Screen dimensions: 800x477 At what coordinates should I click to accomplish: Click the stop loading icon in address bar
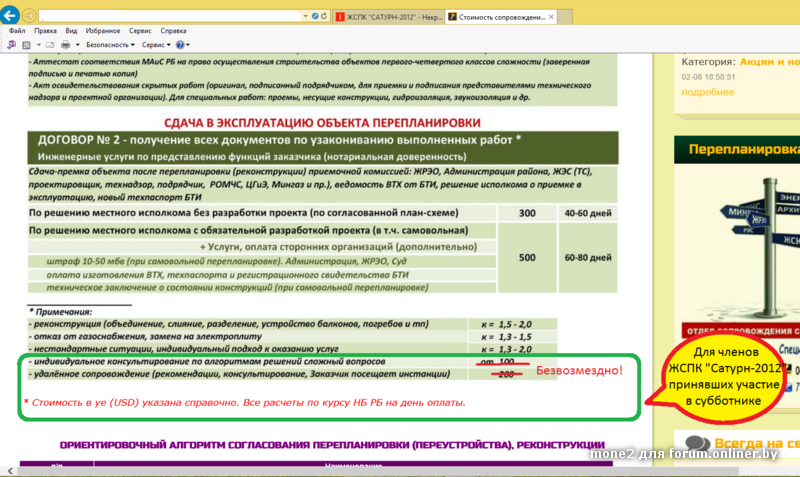(x=315, y=16)
